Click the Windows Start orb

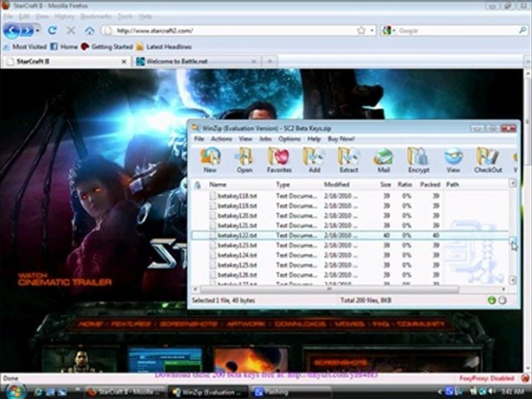[14, 391]
